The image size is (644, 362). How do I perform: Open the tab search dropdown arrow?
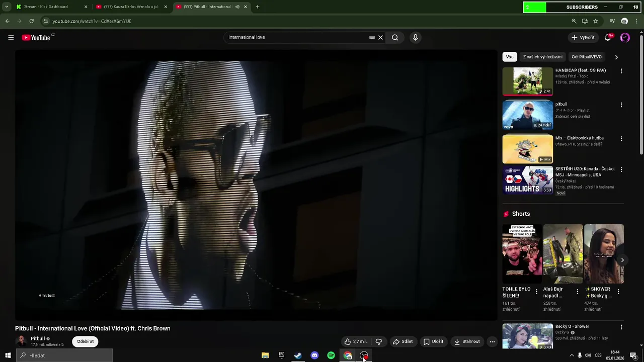[x=7, y=7]
